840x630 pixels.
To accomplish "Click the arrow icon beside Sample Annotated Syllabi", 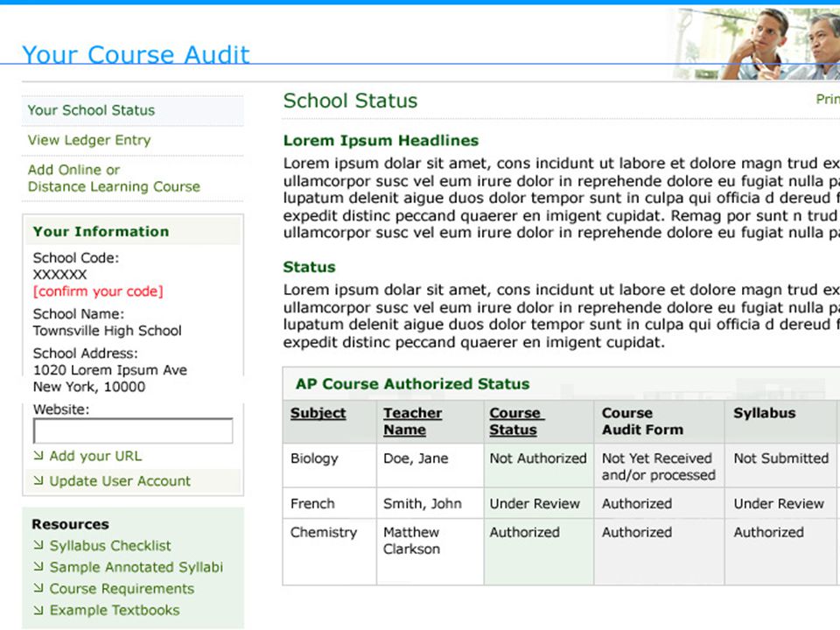I will (38, 566).
